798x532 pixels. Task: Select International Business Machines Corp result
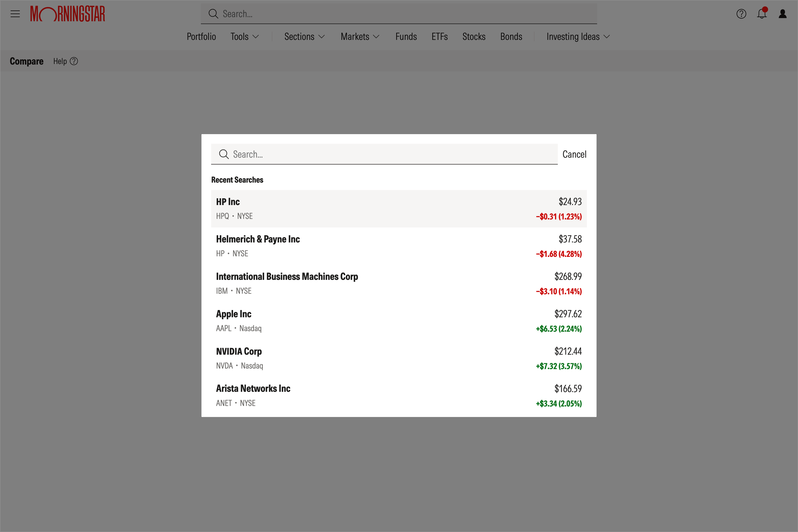pos(399,283)
